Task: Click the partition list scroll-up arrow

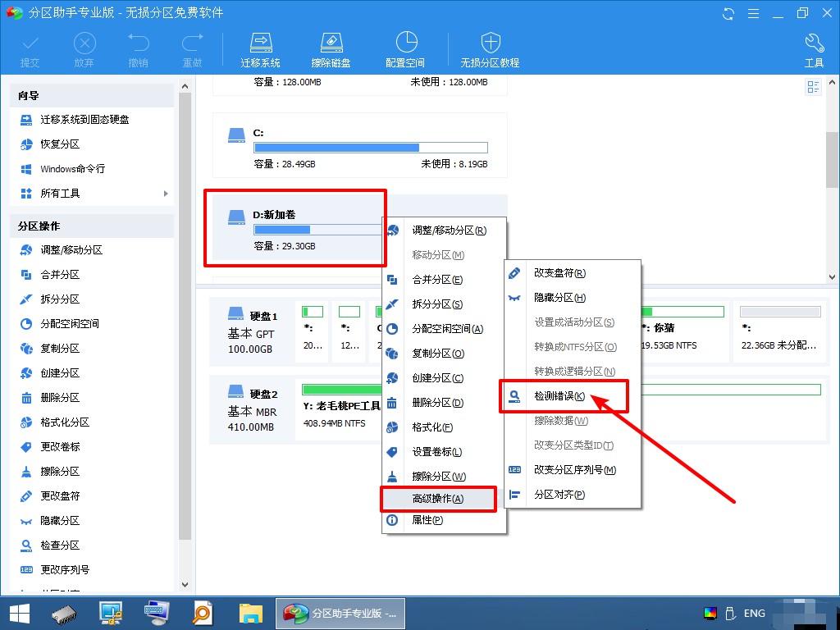Action: 832,83
